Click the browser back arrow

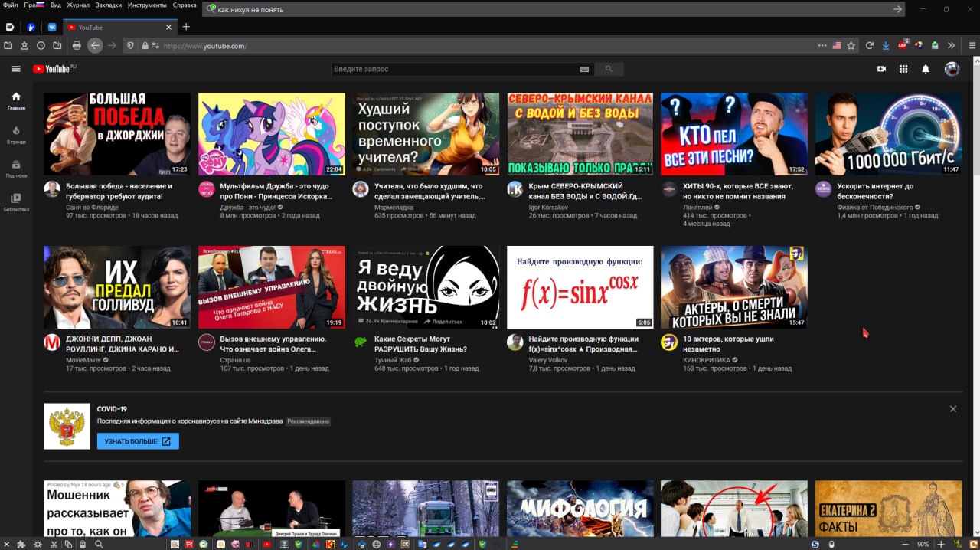[x=95, y=45]
